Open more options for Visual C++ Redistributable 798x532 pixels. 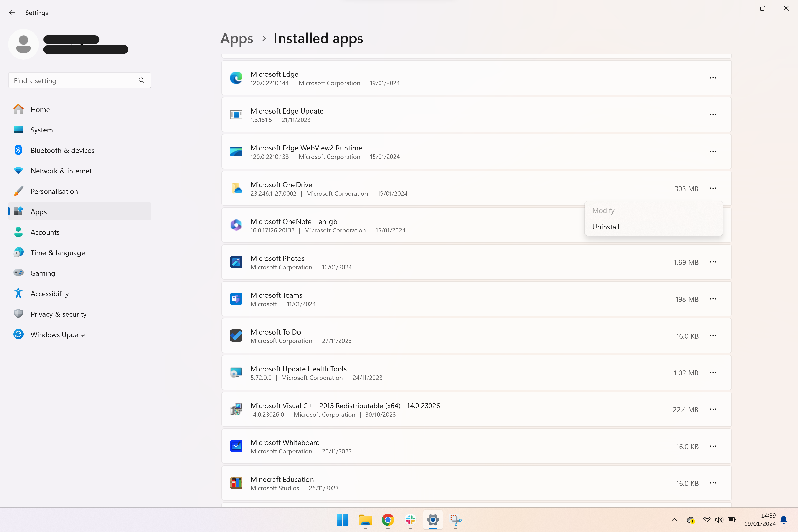tap(713, 409)
